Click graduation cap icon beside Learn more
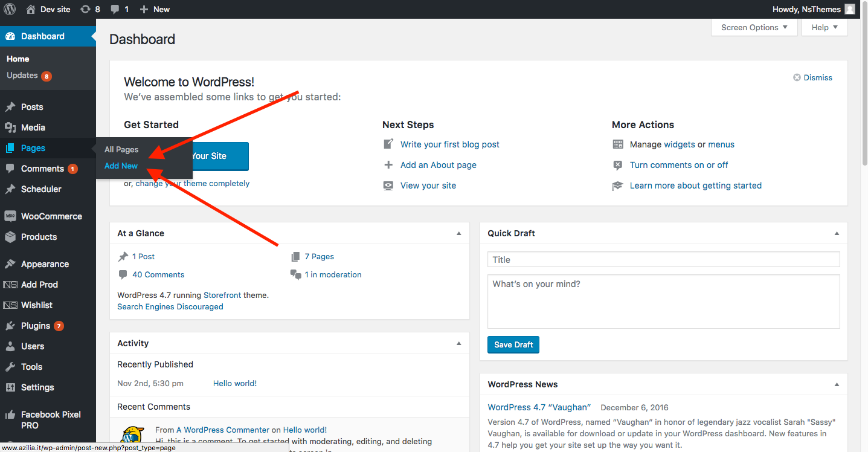Viewport: 868px width, 452px height. point(618,186)
